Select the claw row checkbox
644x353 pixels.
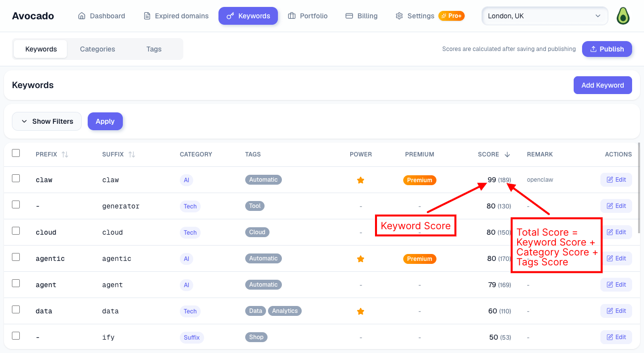coord(16,178)
